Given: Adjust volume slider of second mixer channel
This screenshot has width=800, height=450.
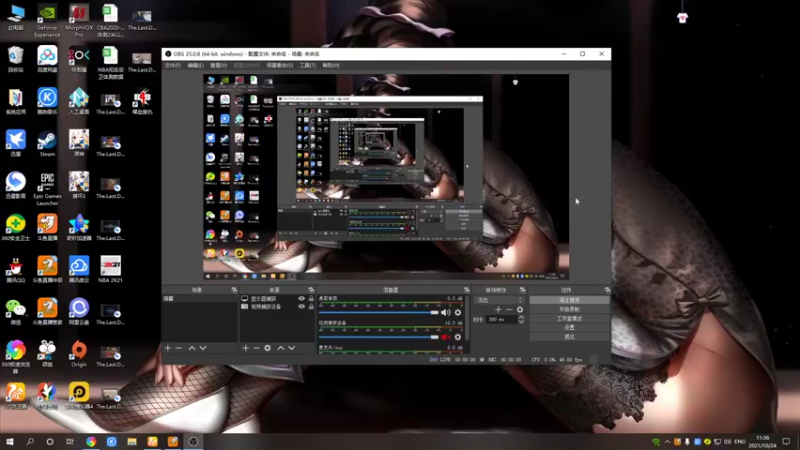Looking at the screenshot, I should [x=379, y=337].
